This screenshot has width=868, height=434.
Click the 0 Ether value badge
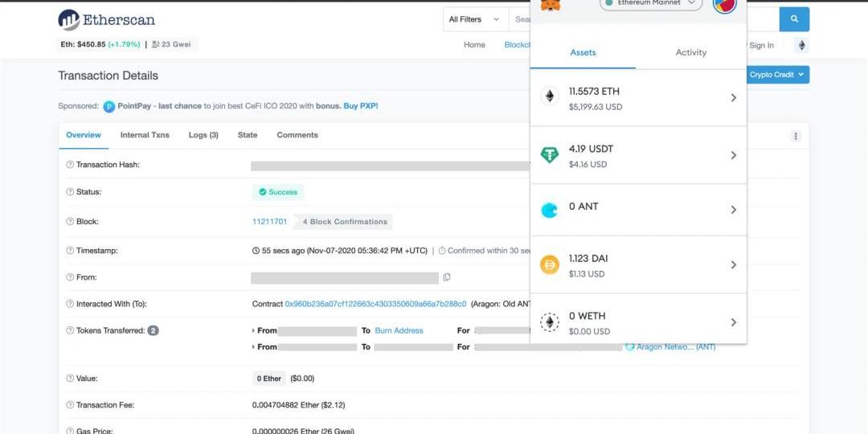[269, 379]
